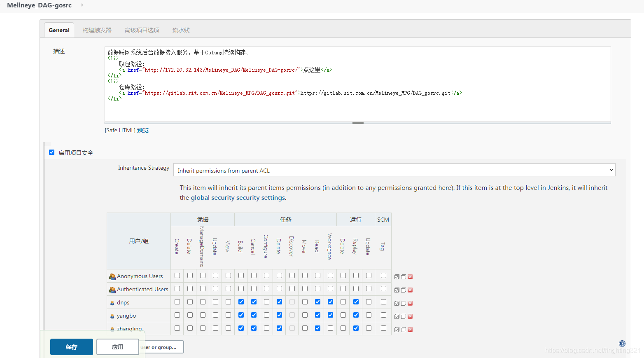Screen dimensions: 644x358
Task: Open the Inheritance Strategy dropdown
Action: [x=394, y=170]
